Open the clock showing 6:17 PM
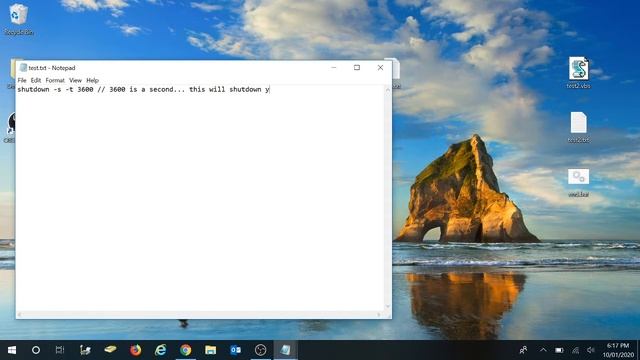This screenshot has width=640, height=360. click(x=618, y=350)
